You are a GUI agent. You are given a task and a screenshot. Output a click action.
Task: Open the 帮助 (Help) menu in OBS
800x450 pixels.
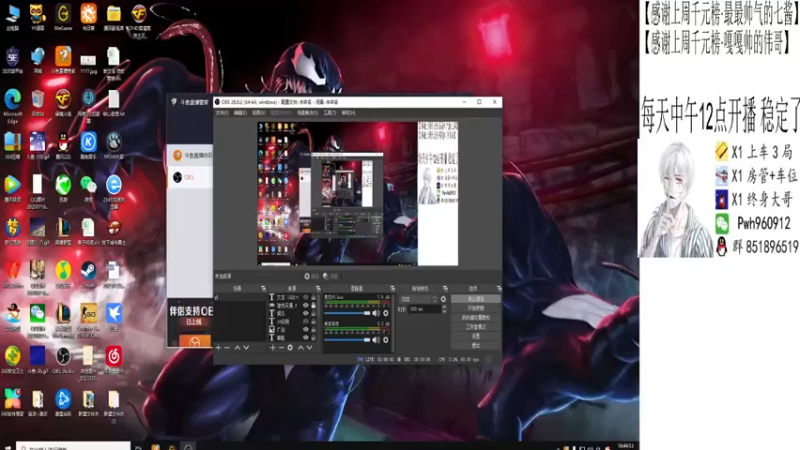point(348,113)
